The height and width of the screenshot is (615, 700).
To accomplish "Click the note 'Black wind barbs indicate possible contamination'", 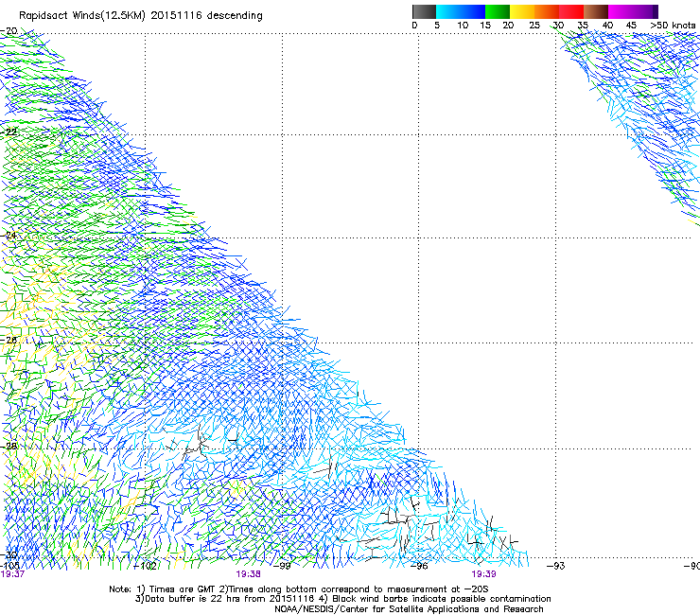I will [441, 599].
